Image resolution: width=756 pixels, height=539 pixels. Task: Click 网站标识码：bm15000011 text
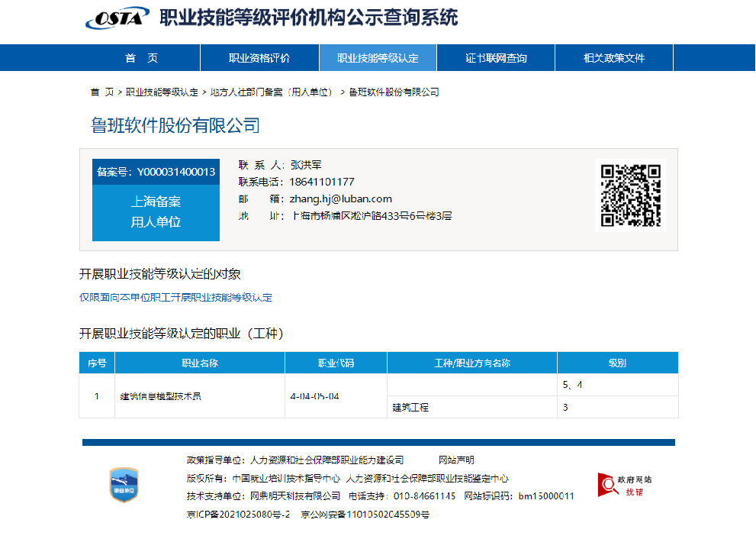pos(519,496)
